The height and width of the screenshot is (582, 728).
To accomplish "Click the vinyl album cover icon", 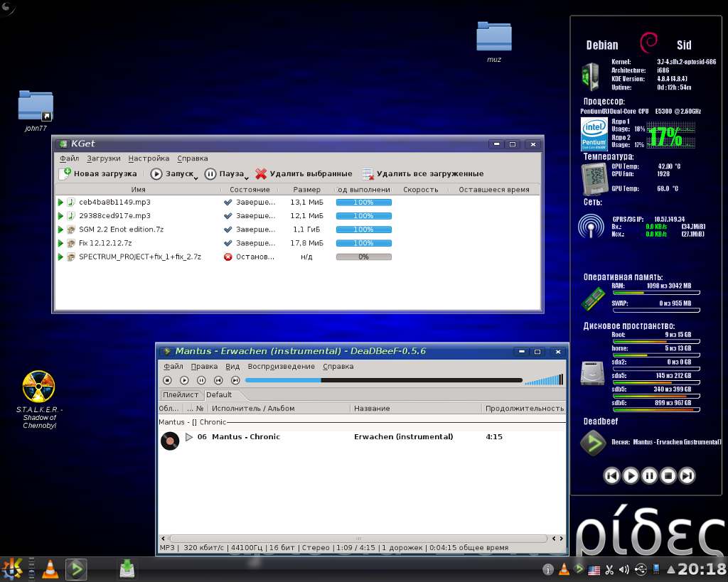I will [170, 441].
